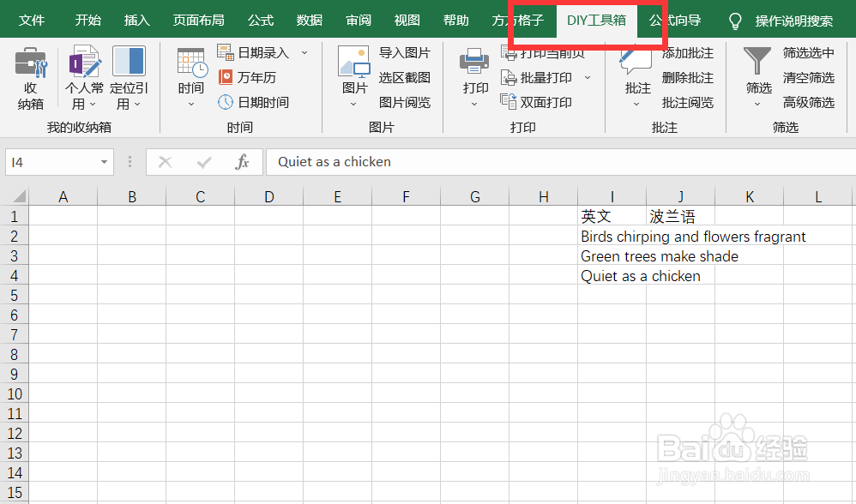Select cell J1 containing 波兰语
The width and height of the screenshot is (856, 504).
point(680,216)
